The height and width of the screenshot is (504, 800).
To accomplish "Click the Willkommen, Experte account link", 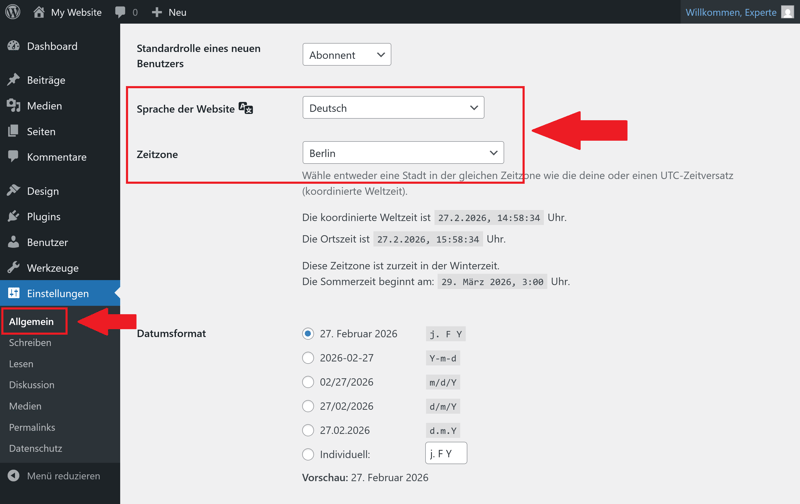I will (x=731, y=12).
